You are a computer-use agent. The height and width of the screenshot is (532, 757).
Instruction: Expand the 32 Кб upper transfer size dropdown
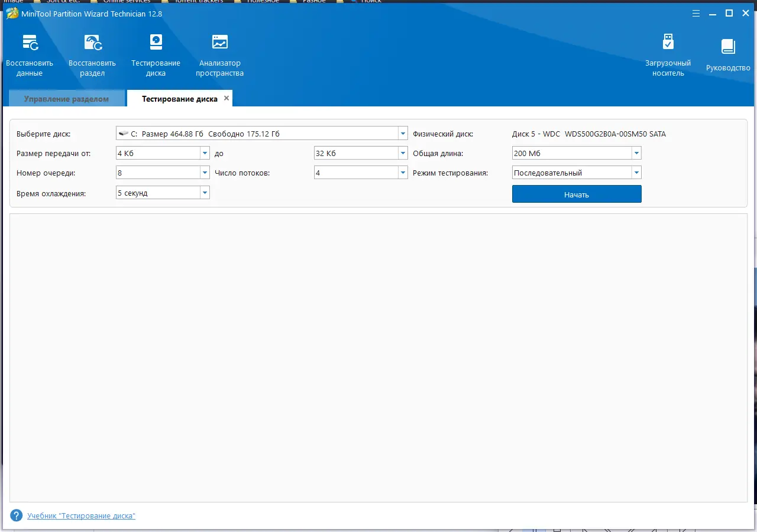(361, 153)
